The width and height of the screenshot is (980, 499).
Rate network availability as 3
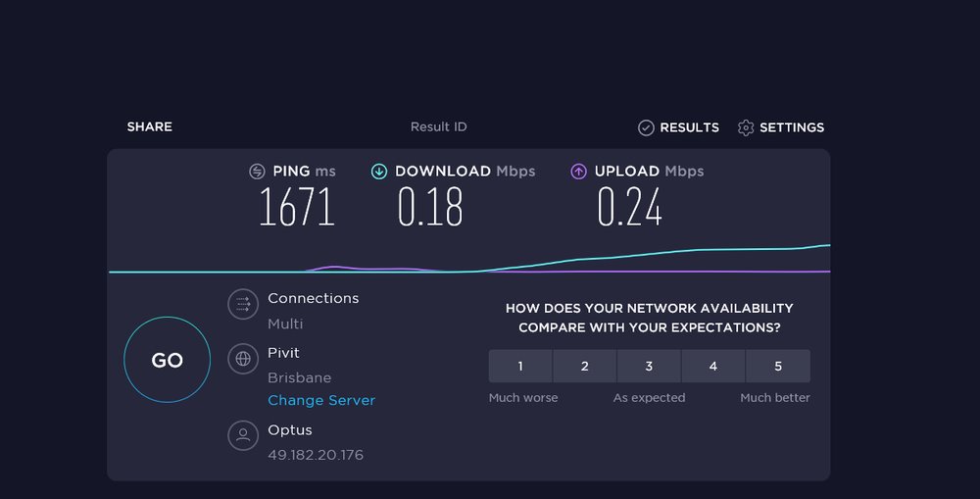click(x=649, y=366)
